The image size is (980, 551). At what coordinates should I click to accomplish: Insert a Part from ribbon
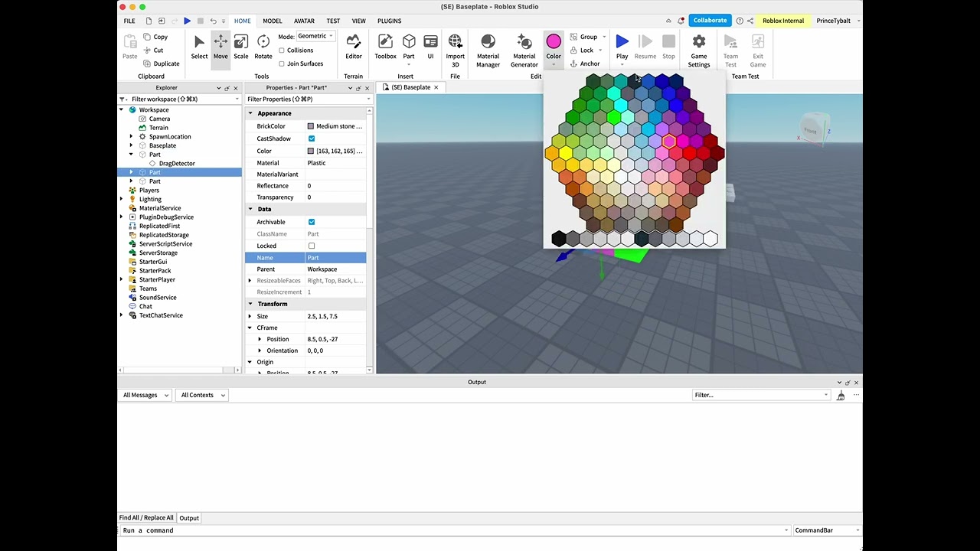pyautogui.click(x=409, y=47)
